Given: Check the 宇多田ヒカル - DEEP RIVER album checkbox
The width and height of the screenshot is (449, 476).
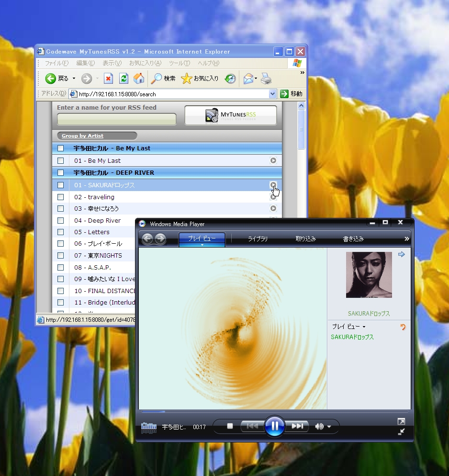Looking at the screenshot, I should tap(61, 172).
